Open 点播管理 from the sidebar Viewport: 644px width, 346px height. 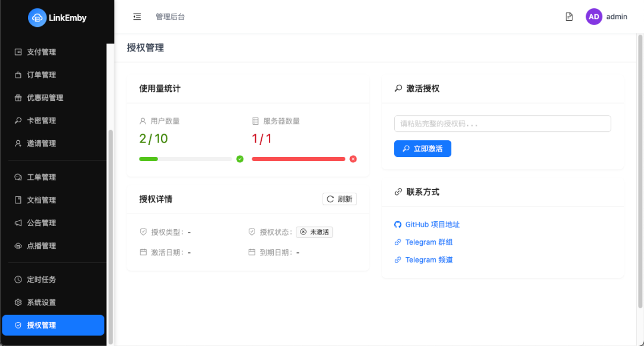pyautogui.click(x=41, y=245)
